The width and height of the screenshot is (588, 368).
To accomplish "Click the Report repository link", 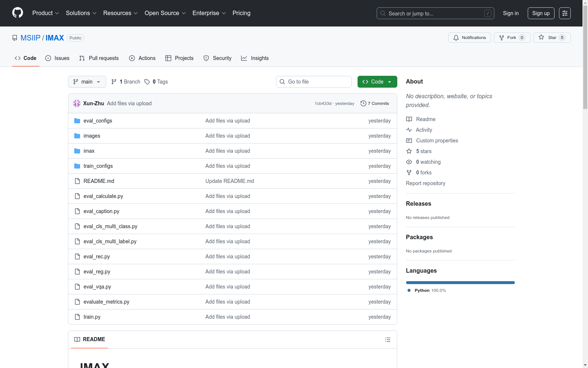I will pos(426,183).
